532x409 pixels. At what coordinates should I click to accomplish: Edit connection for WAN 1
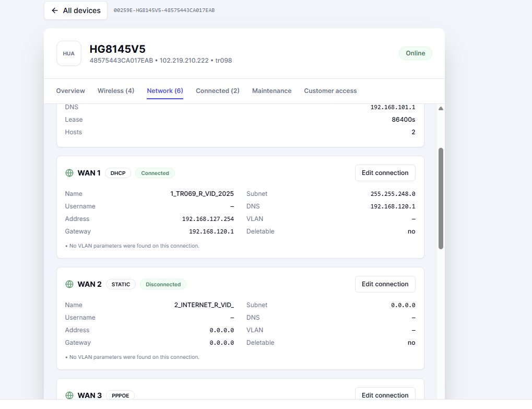pyautogui.click(x=385, y=173)
